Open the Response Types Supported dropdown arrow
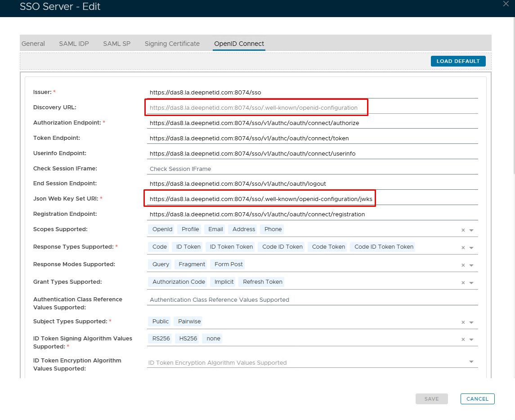 pyautogui.click(x=471, y=248)
